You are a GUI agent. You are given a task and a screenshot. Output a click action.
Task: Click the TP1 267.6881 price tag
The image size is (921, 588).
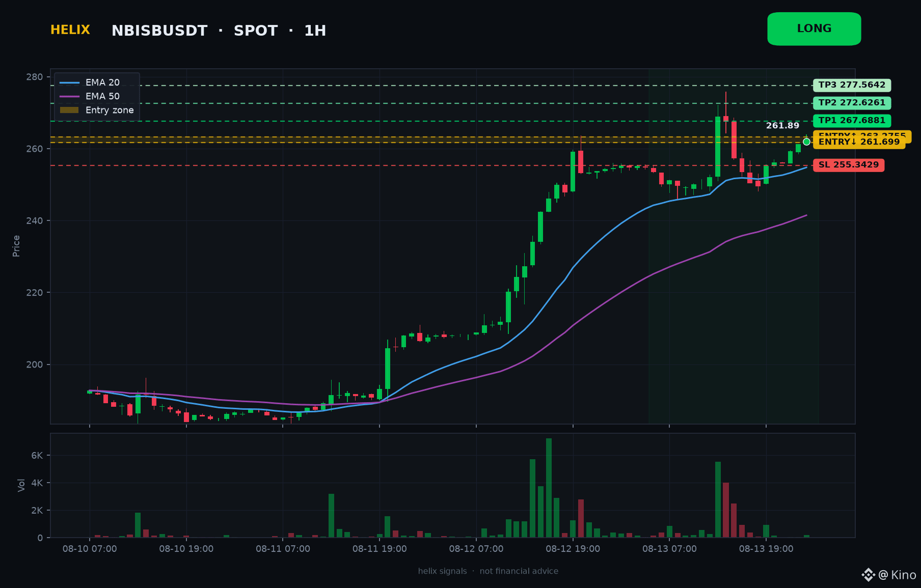(852, 121)
